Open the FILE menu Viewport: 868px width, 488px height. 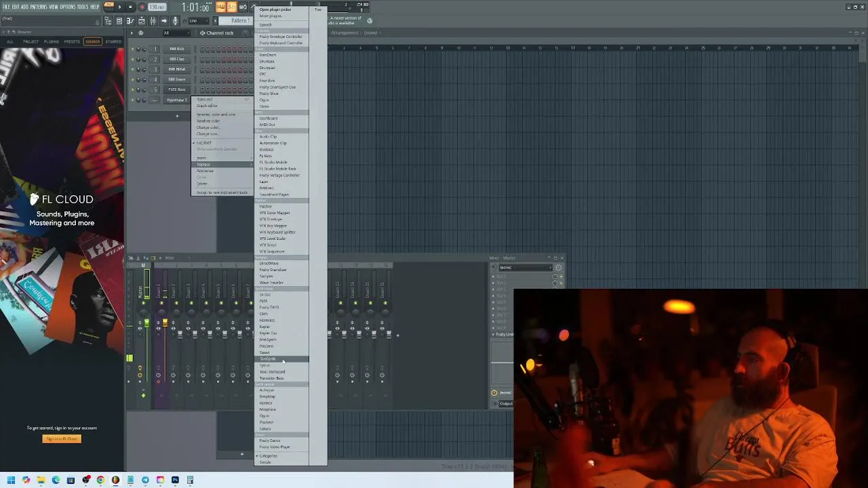tap(6, 7)
